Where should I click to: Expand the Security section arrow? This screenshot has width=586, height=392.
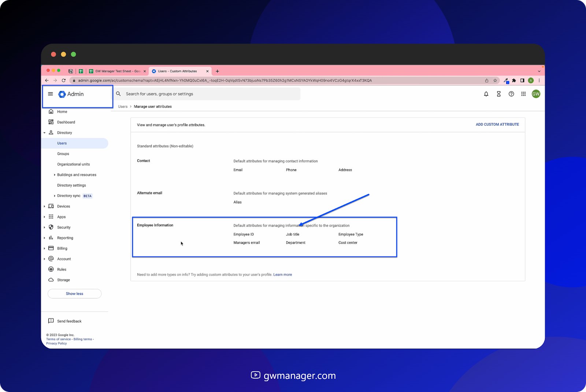(x=44, y=228)
